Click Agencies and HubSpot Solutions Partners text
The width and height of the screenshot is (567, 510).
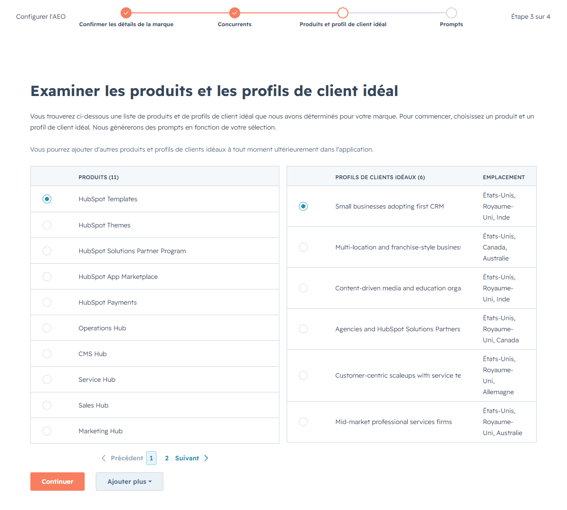tap(397, 329)
